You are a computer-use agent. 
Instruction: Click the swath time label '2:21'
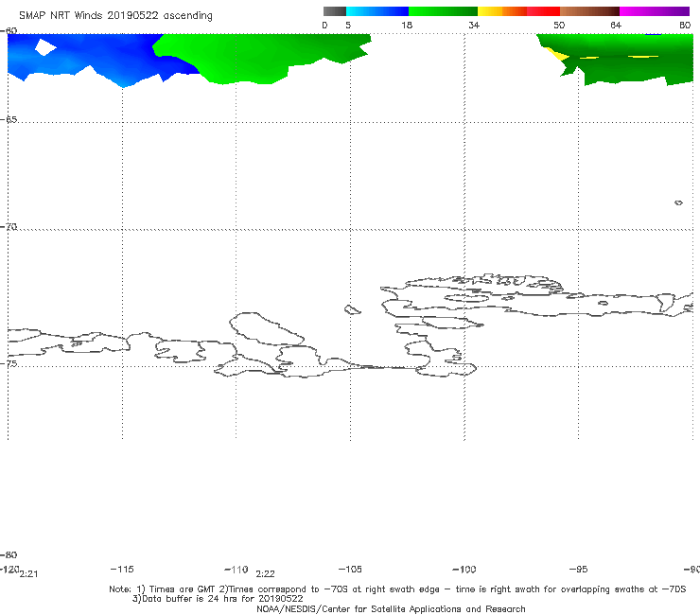(x=28, y=574)
